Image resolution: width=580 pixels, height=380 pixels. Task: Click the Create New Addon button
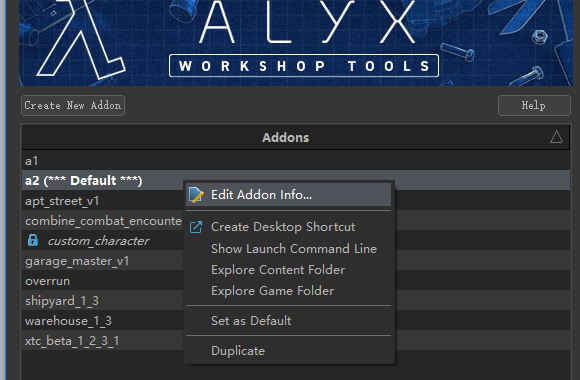[x=73, y=105]
